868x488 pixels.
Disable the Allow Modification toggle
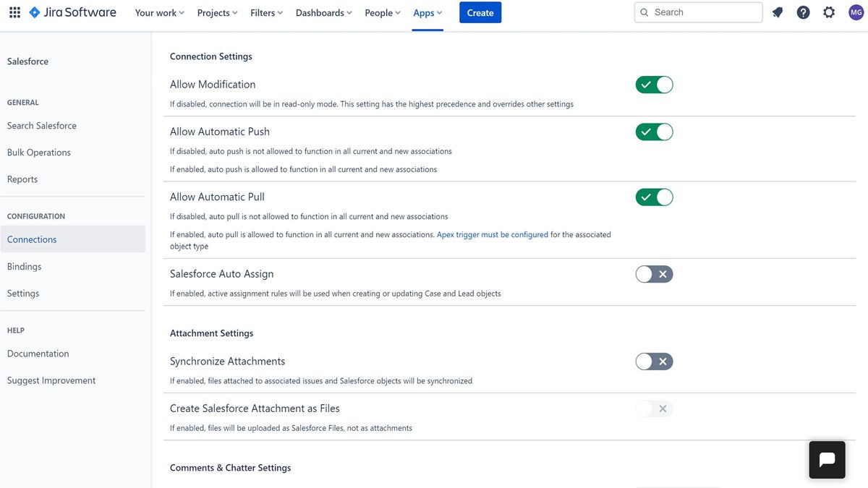point(654,85)
